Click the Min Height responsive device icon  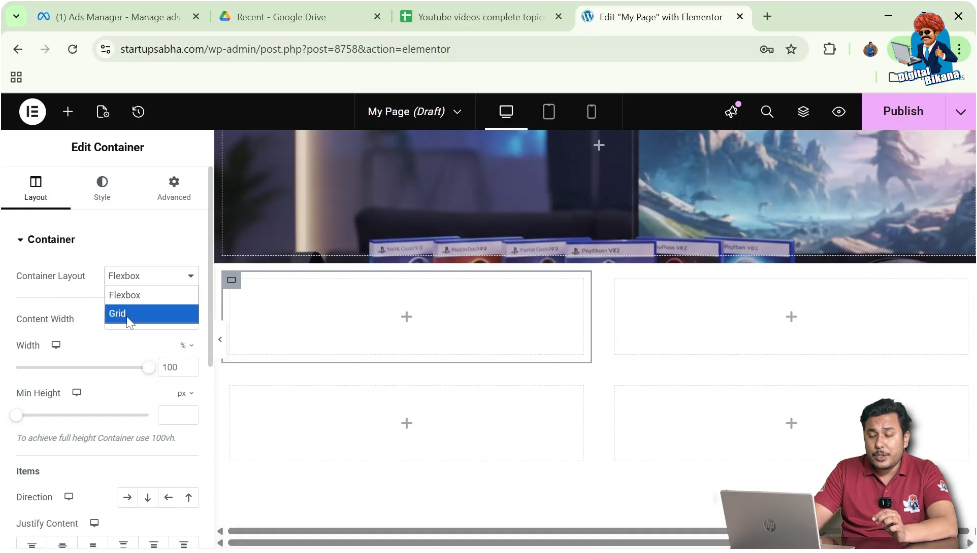pyautogui.click(x=77, y=393)
